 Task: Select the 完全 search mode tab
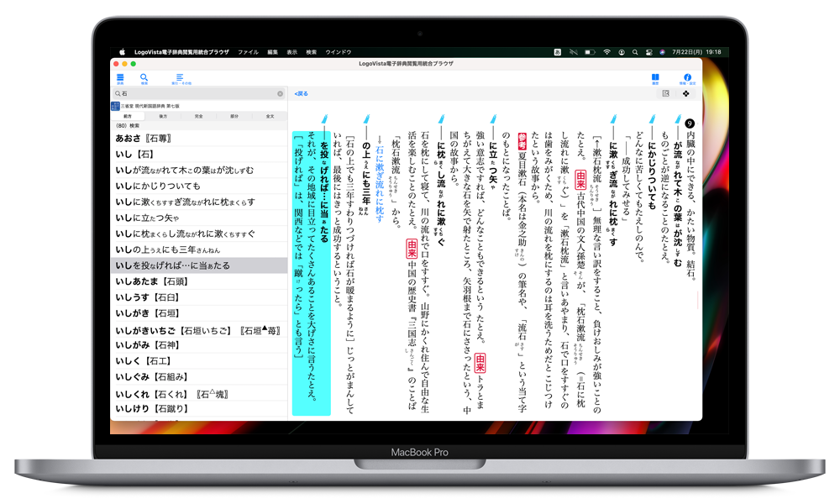pyautogui.click(x=199, y=116)
